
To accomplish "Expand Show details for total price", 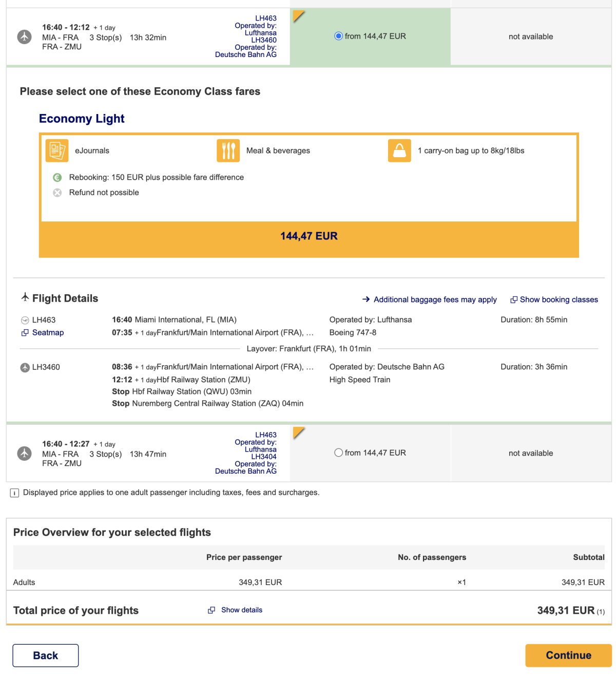I will coord(241,610).
